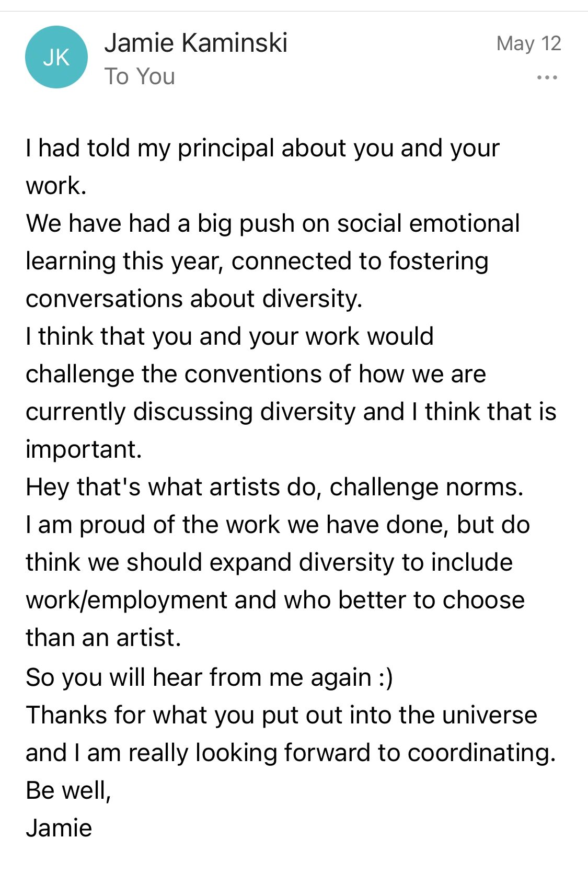Image resolution: width=588 pixels, height=872 pixels.
Task: Click the closing signature "Jamie"
Action: click(59, 828)
